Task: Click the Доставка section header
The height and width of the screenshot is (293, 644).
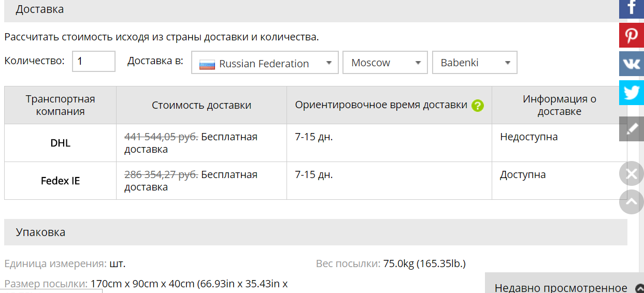Action: click(40, 9)
